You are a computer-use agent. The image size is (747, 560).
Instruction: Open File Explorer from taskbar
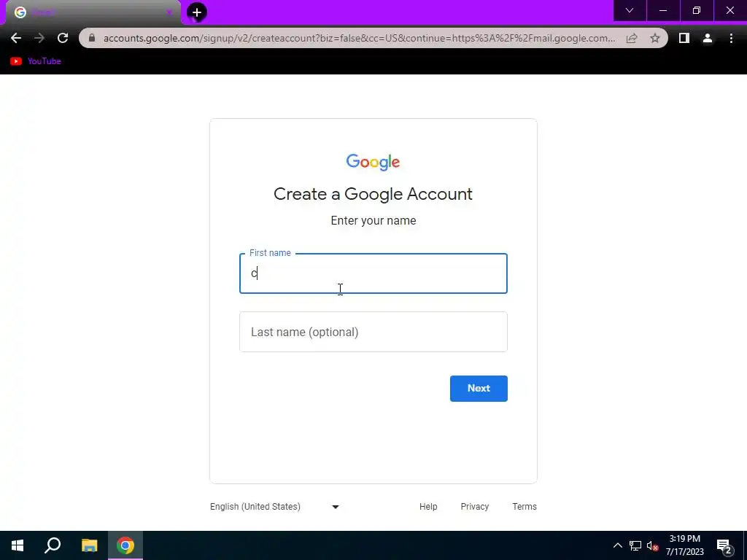click(89, 545)
